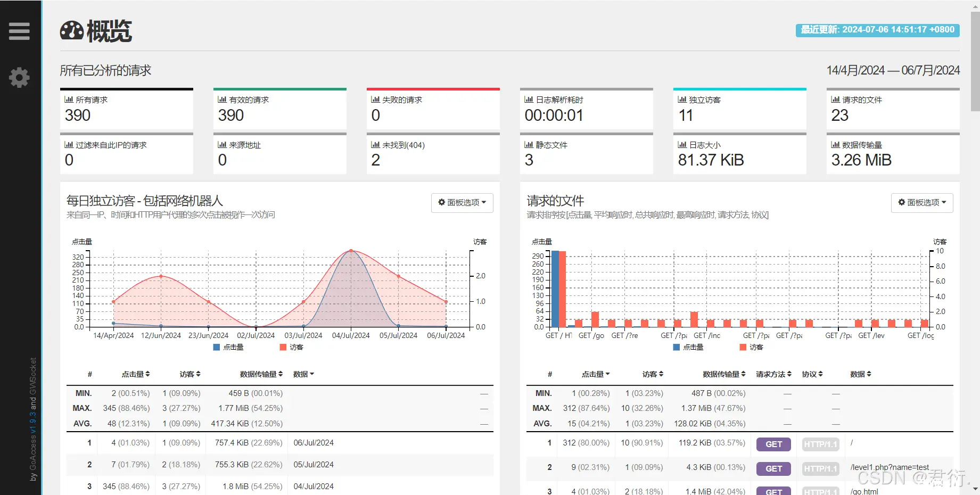Click the 最近更新 timestamp badge
This screenshot has width=980, height=495.
[878, 30]
